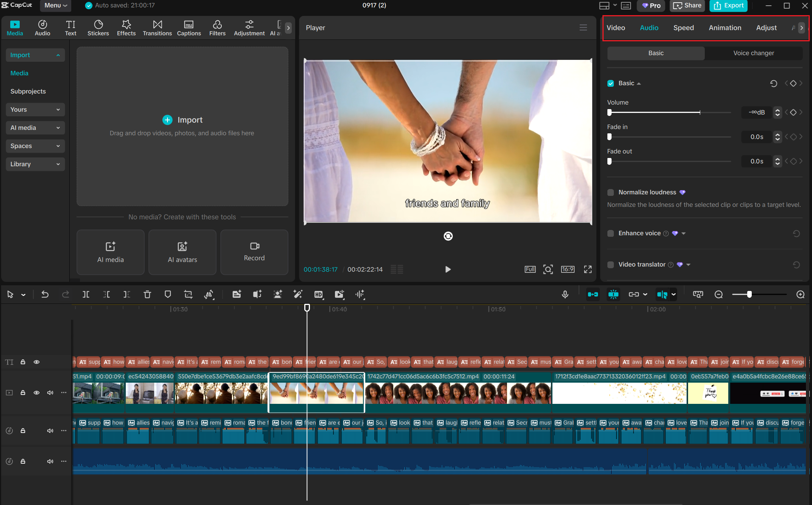Enable Normalize loudness
This screenshot has width=812, height=505.
[610, 192]
